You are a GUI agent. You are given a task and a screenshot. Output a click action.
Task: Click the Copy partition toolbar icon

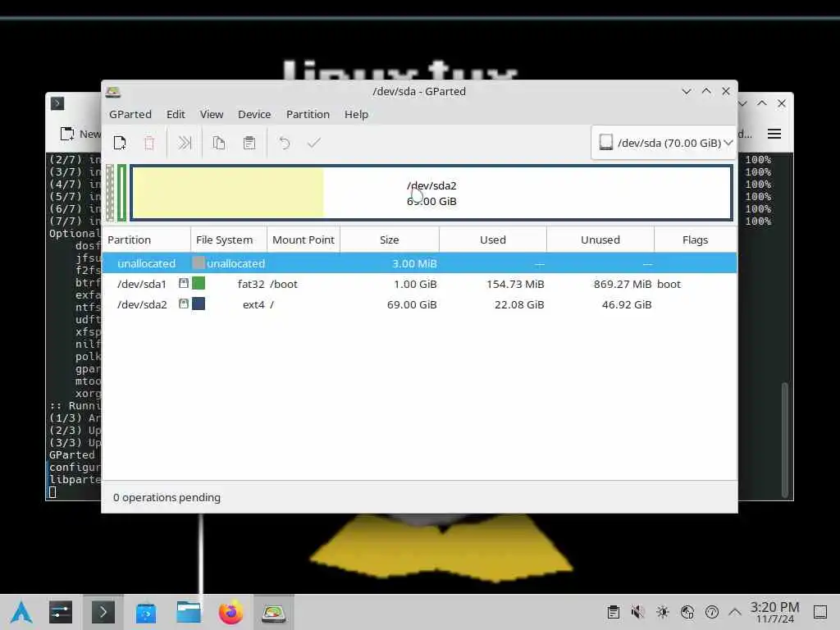pyautogui.click(x=218, y=143)
